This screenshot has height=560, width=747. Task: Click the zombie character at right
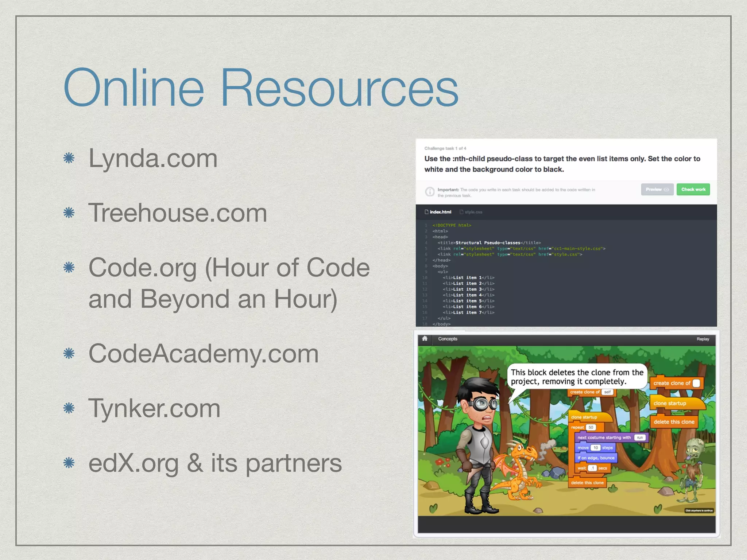[692, 470]
